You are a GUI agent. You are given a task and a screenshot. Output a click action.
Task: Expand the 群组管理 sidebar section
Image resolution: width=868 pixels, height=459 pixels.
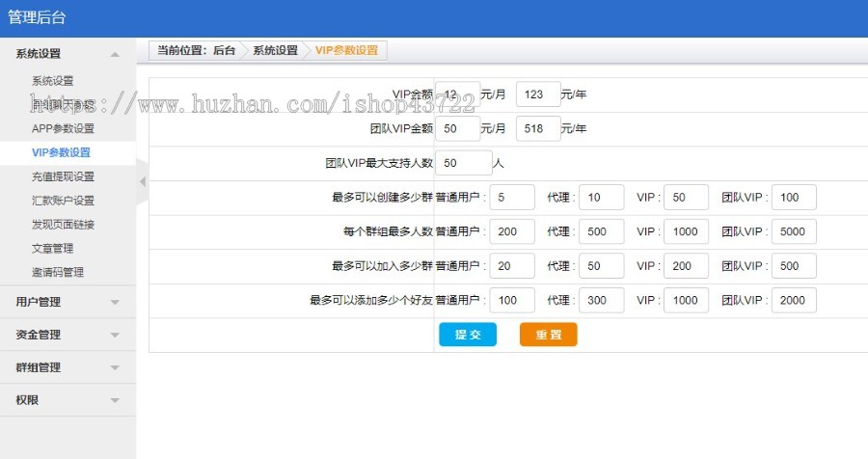coord(68,367)
